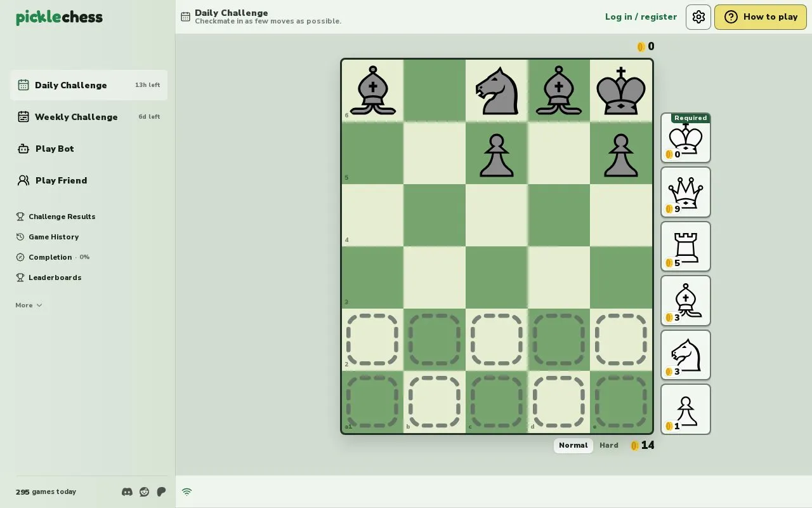Select the white knight from the palette

pos(686,355)
